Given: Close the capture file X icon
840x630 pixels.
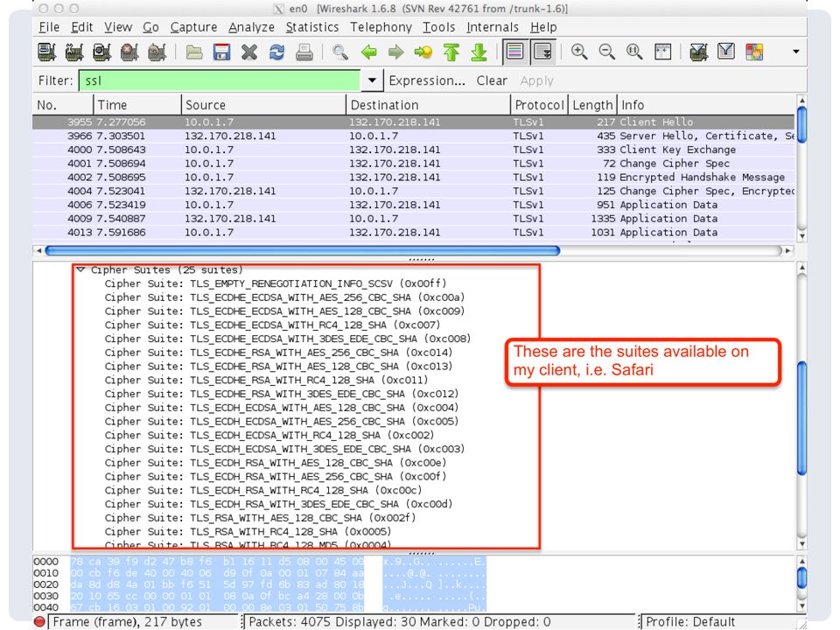Looking at the screenshot, I should tap(249, 52).
